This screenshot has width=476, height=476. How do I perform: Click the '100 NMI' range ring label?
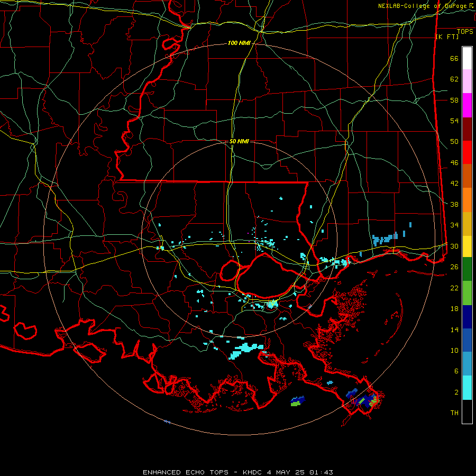pyautogui.click(x=239, y=43)
